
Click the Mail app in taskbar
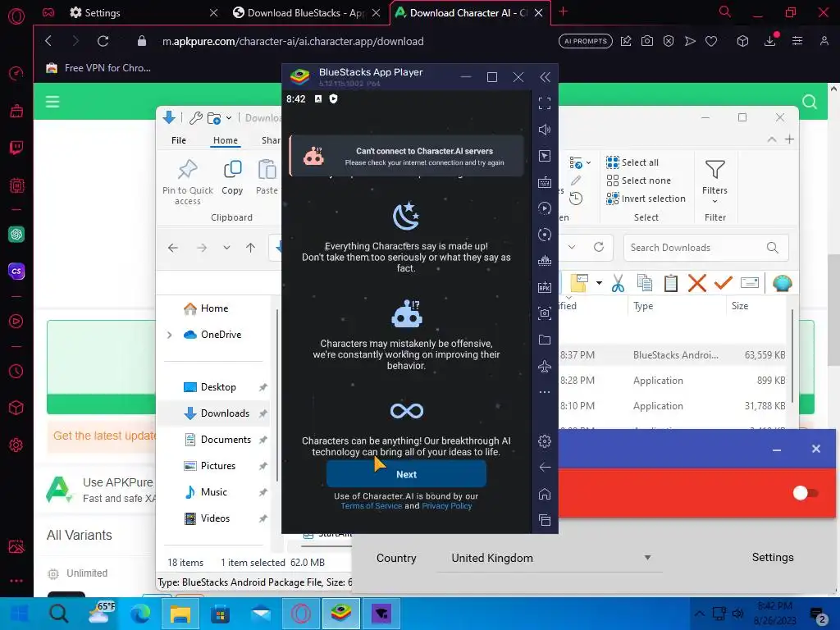pos(261,614)
